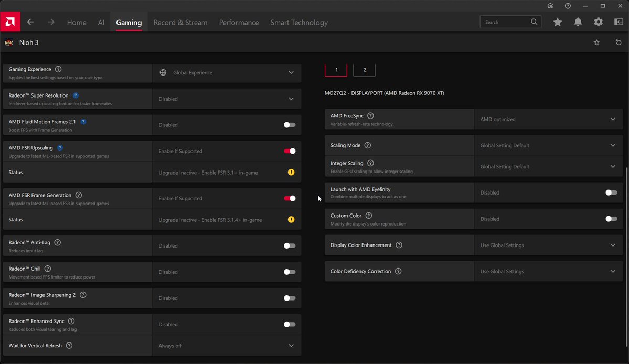Open Gaming Experience dropdown

pos(227,73)
